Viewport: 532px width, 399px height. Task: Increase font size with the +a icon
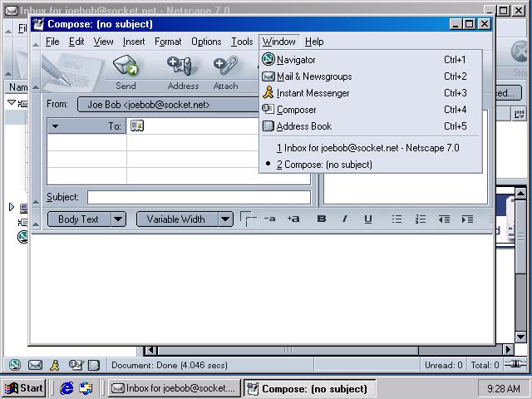pyautogui.click(x=293, y=219)
